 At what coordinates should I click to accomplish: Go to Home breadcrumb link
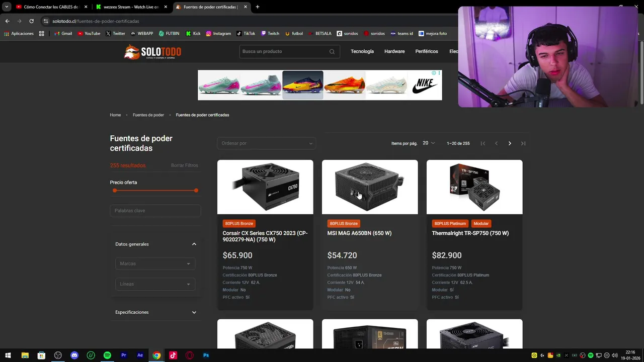pos(115,115)
